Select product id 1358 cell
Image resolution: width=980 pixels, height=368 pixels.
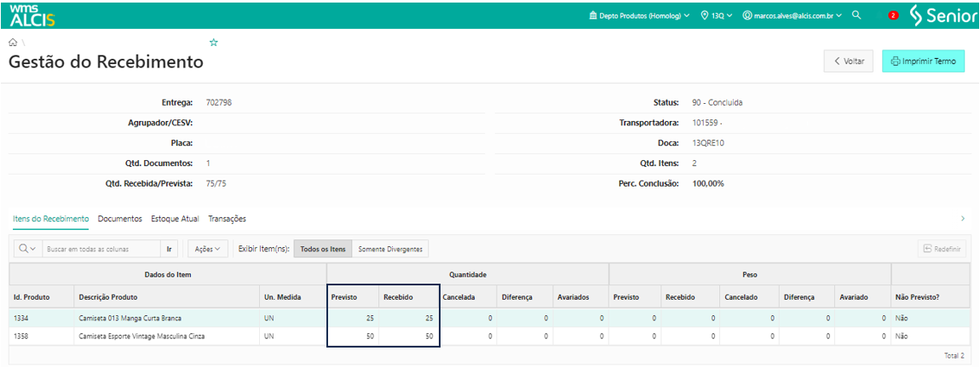point(42,336)
